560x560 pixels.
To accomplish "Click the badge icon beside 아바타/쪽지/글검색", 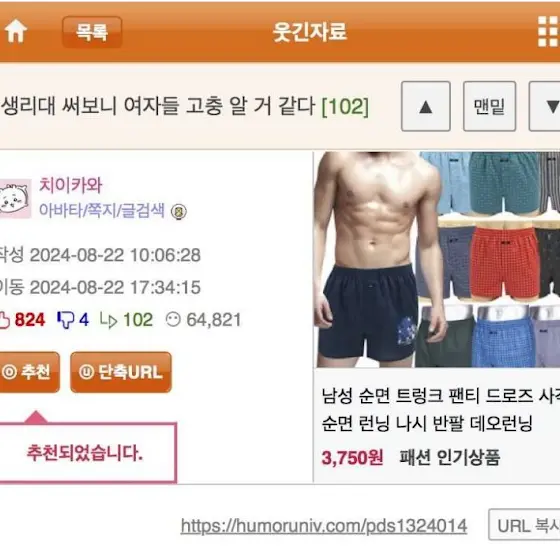I will tap(179, 211).
